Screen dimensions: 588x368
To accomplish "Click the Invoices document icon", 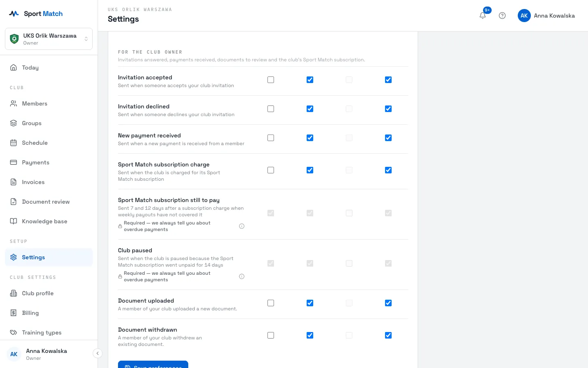I will tap(13, 182).
